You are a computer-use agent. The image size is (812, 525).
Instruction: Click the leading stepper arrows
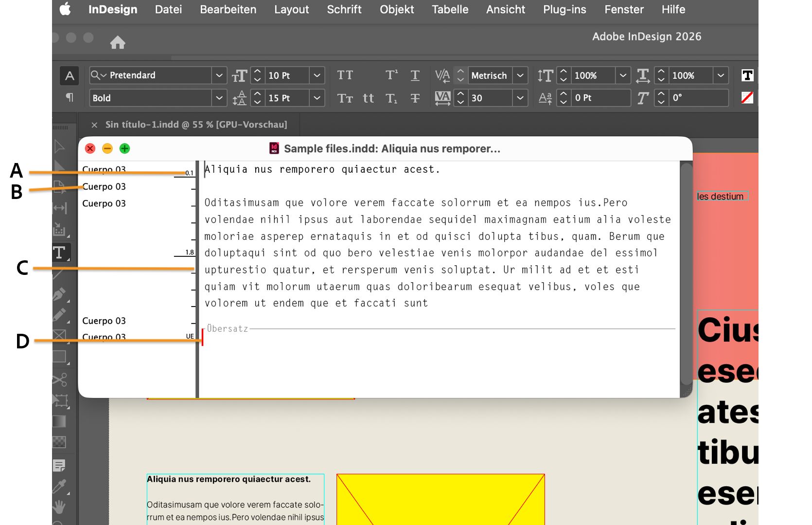258,98
